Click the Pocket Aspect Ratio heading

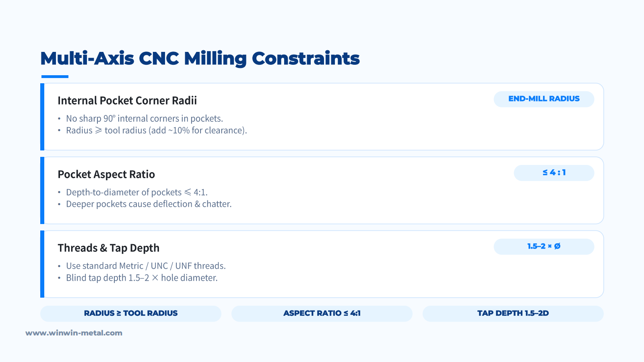[x=106, y=174]
